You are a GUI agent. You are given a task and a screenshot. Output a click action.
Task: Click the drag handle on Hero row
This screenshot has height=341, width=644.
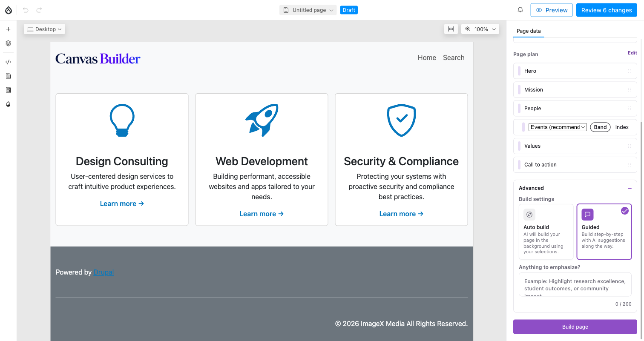pyautogui.click(x=630, y=71)
